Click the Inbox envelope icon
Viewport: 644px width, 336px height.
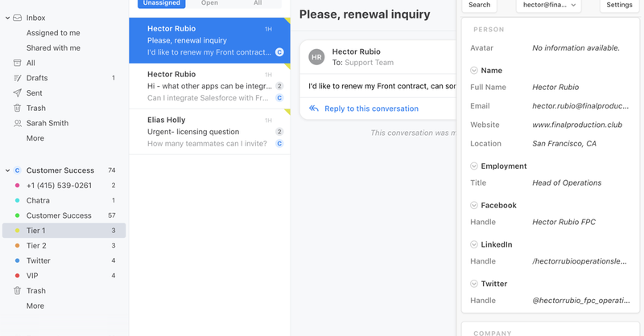[18, 18]
